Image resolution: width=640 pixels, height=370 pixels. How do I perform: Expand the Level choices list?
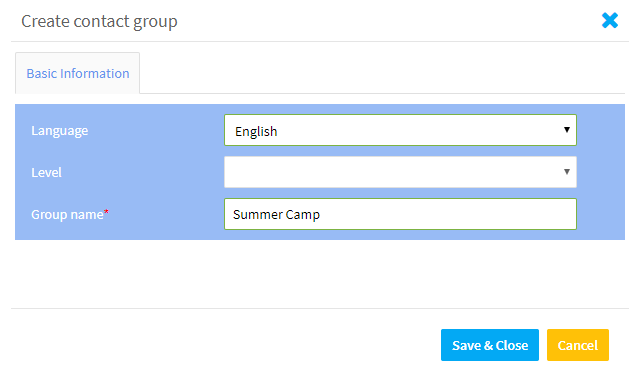click(x=400, y=172)
